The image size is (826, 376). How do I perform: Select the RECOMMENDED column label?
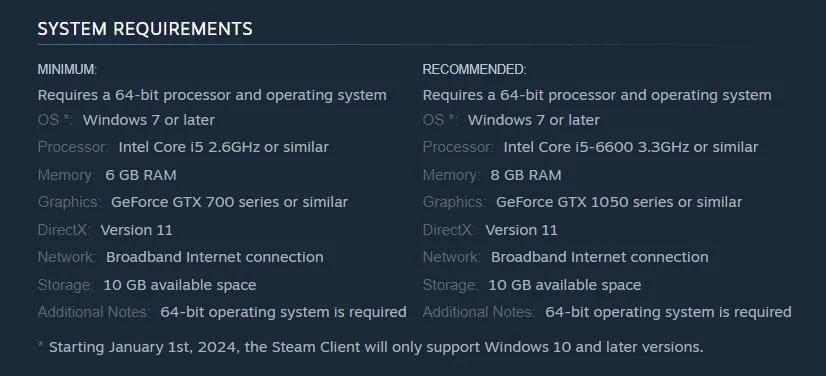[x=475, y=70]
